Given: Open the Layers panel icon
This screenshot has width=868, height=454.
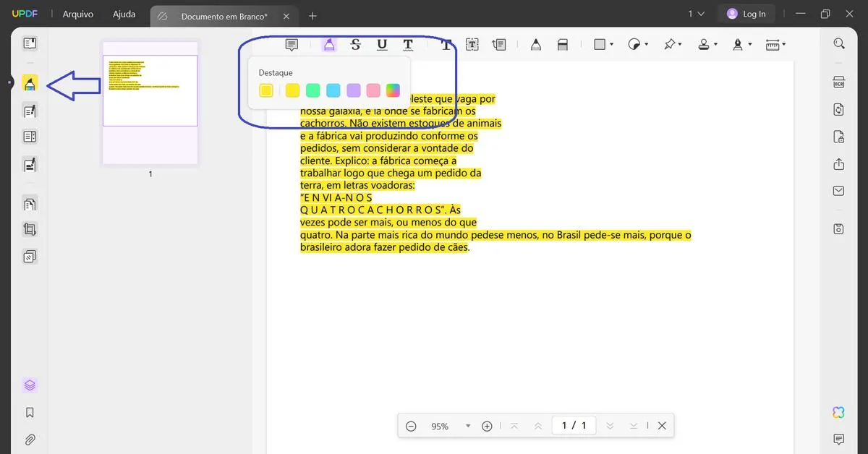Looking at the screenshot, I should (x=30, y=385).
